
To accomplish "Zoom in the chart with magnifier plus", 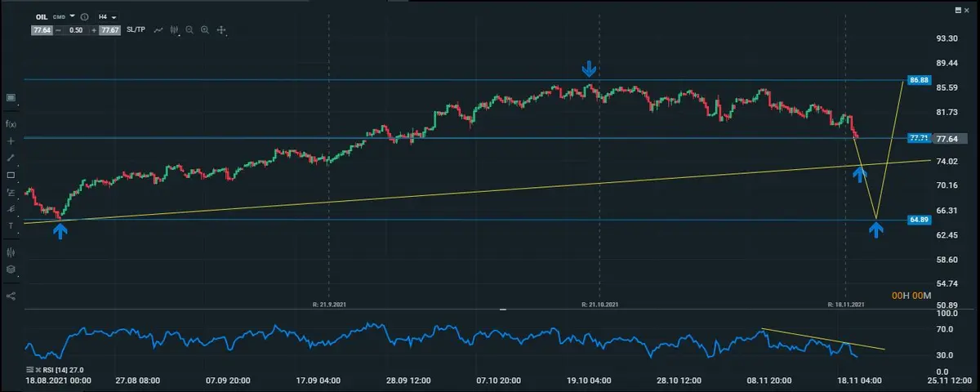I will (205, 30).
